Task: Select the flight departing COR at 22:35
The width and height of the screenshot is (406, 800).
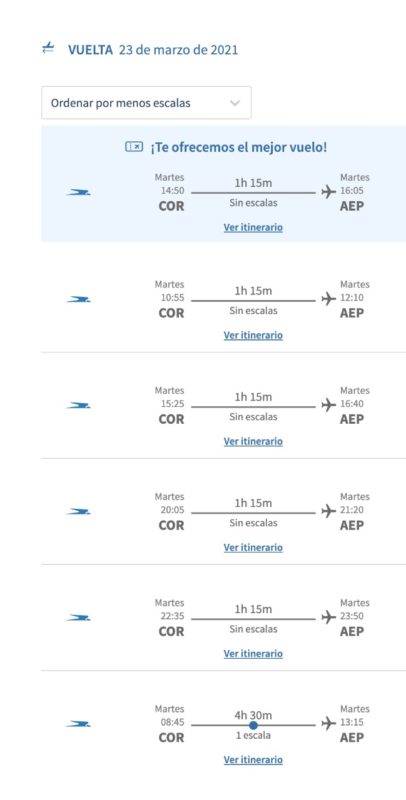Action: 223,618
